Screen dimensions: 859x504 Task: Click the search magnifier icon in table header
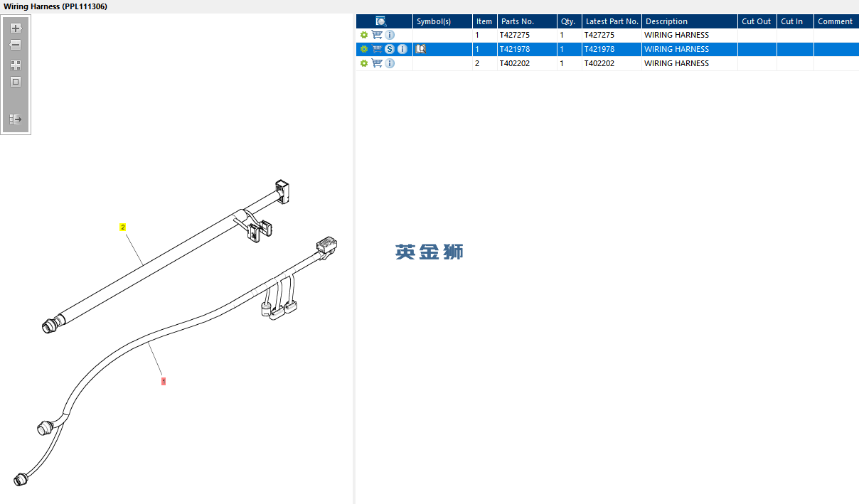point(381,21)
